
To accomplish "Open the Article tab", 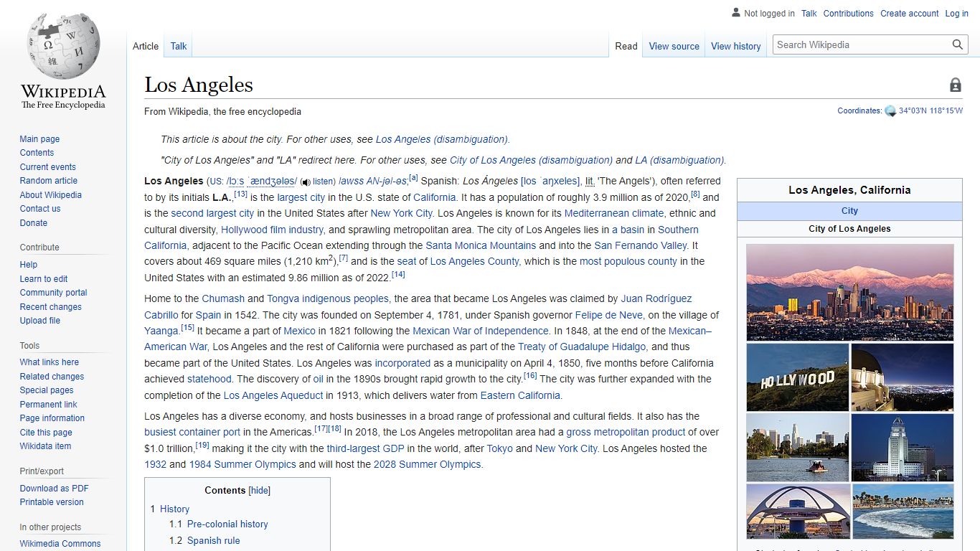I will click(146, 46).
